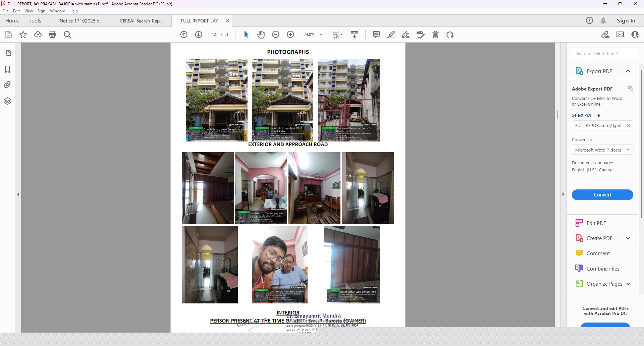This screenshot has width=644, height=346.
Task: Click the Delete page trash icon
Action: [x=435, y=35]
